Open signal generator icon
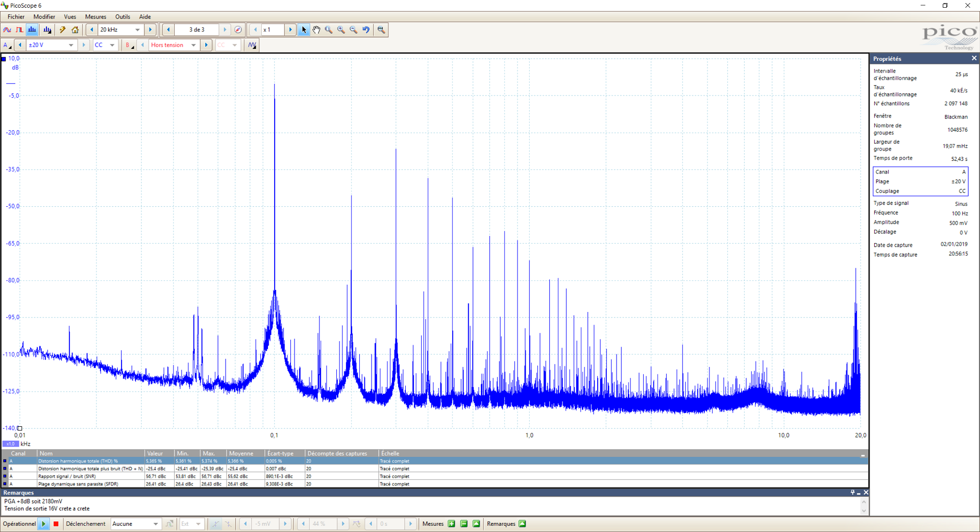Screen dimensions: 980x532 (252, 45)
